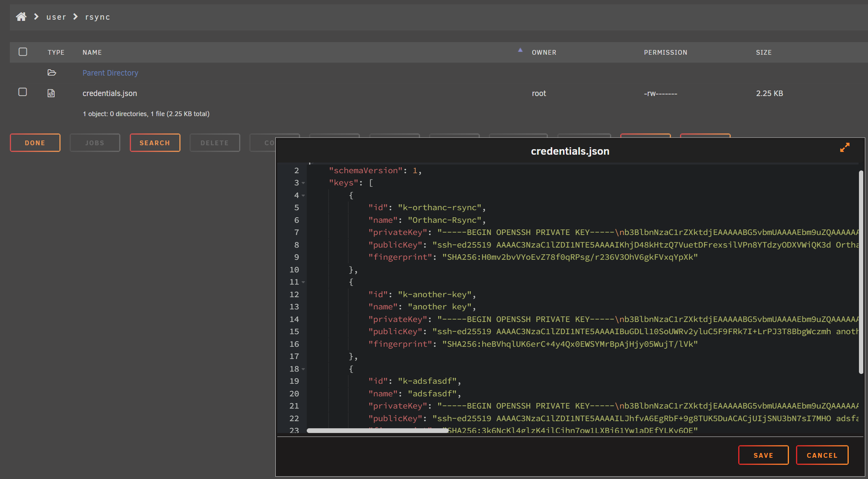868x479 pixels.
Task: Click the "Orthanc-Rsync" name value
Action: 444,220
